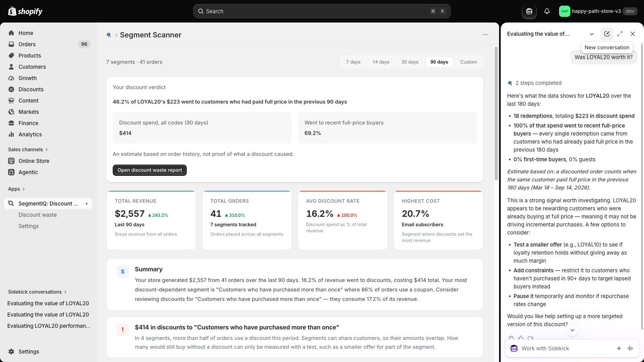This screenshot has width=644, height=362.
Task: Jump to latest message in Sidekick chat
Action: [x=572, y=330]
